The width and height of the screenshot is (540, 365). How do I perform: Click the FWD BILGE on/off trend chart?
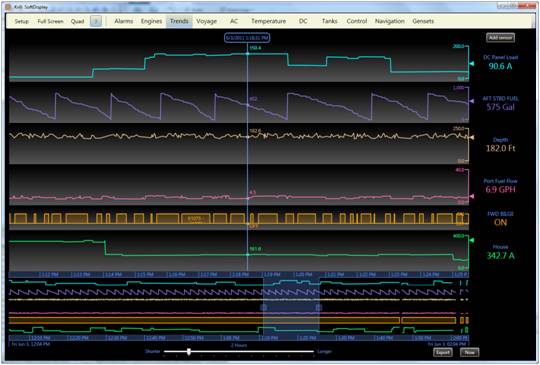tap(239, 219)
